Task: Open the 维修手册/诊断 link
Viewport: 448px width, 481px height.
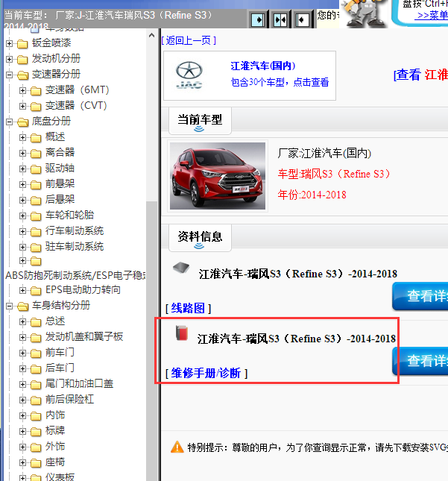Action: pos(206,373)
